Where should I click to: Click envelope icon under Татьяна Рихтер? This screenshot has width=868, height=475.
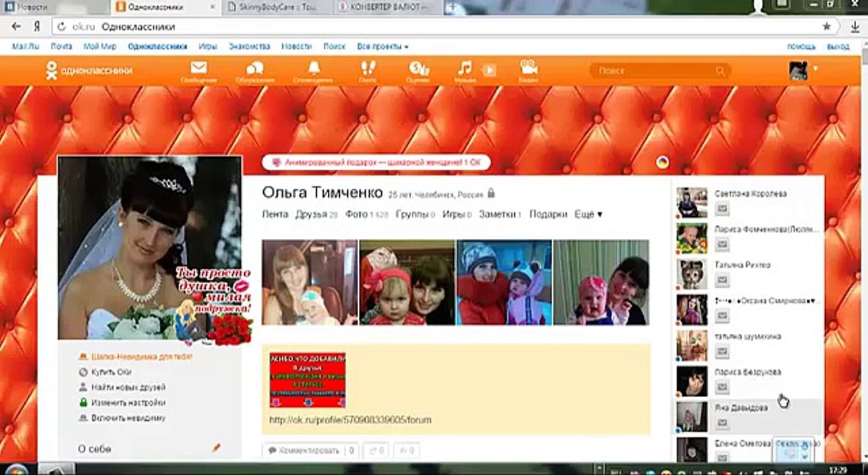[x=722, y=280]
